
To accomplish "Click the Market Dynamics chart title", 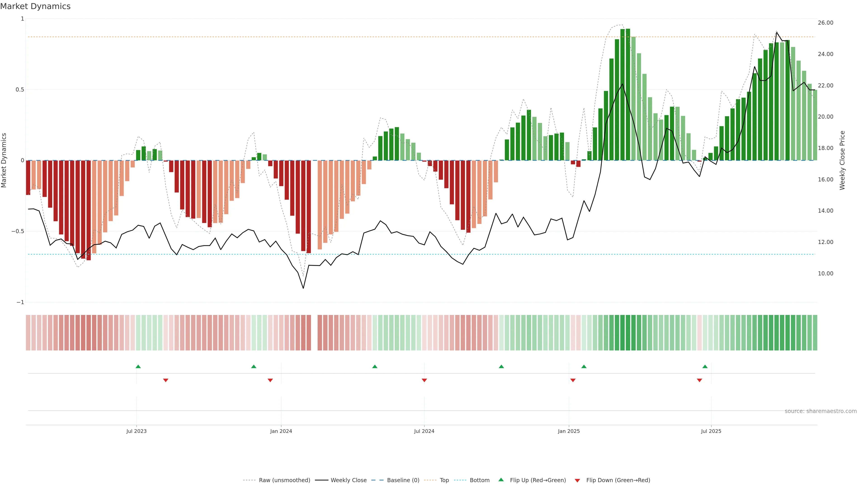I will (35, 6).
